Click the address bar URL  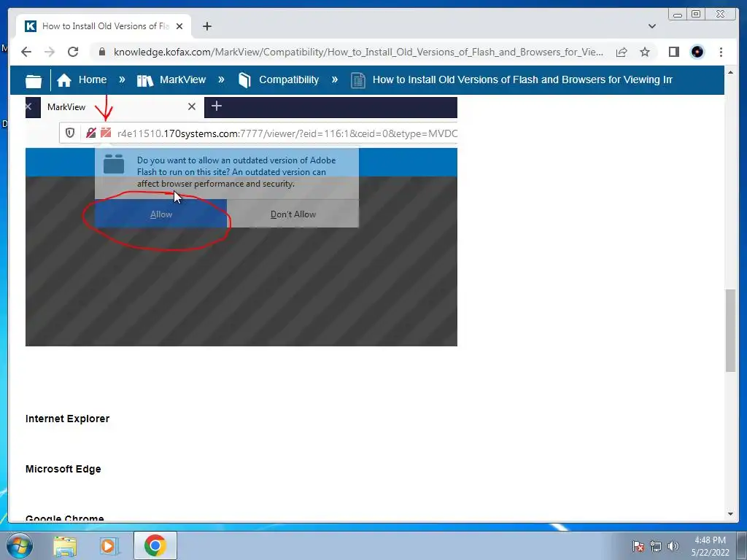point(358,52)
